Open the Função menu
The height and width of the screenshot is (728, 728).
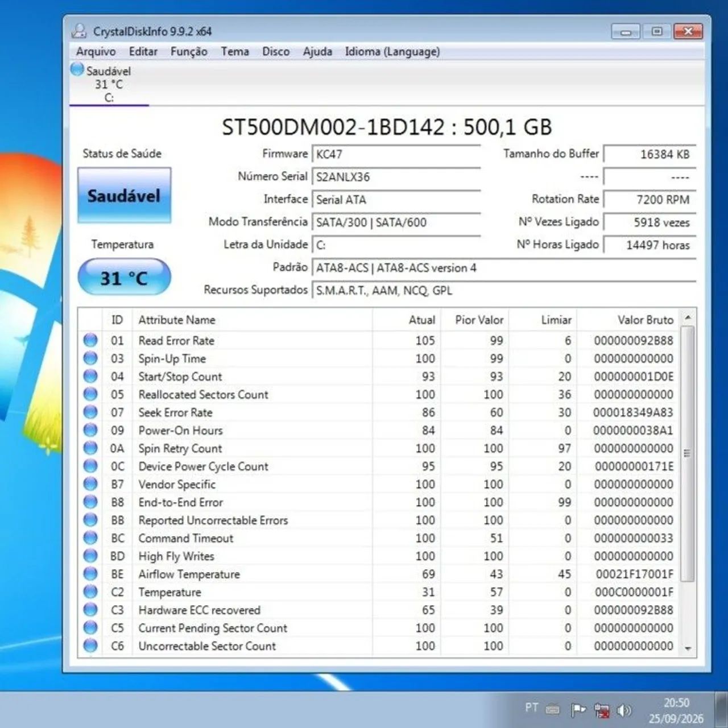pos(189,52)
